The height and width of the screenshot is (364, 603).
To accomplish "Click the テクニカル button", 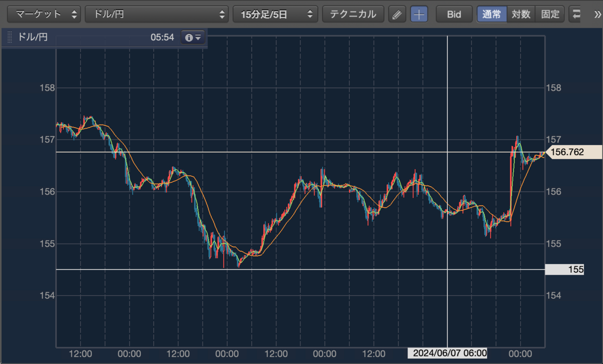I will pos(353,14).
